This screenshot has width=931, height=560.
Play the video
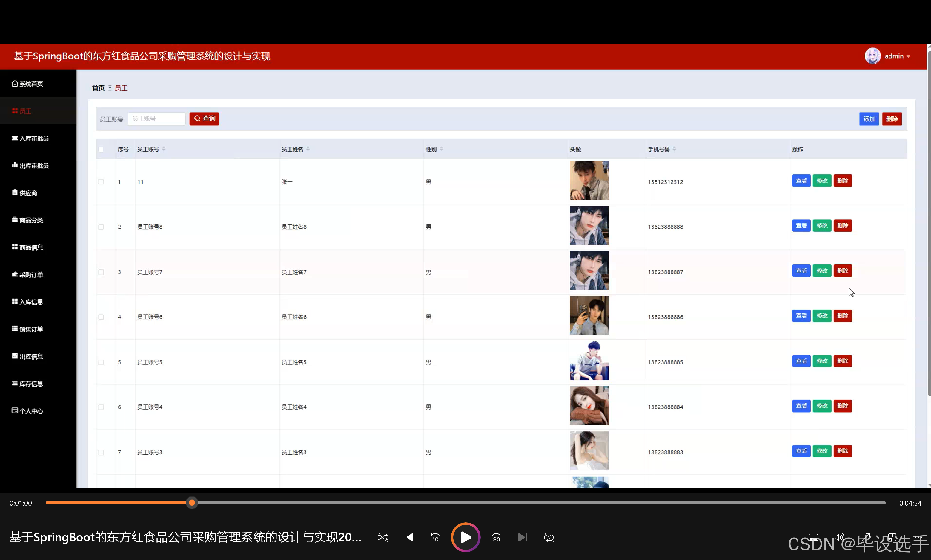(x=466, y=537)
